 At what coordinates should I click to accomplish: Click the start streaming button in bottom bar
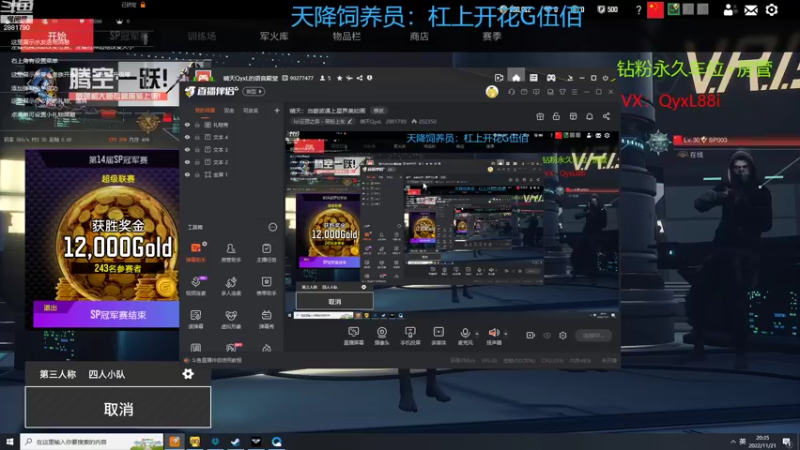click(593, 335)
